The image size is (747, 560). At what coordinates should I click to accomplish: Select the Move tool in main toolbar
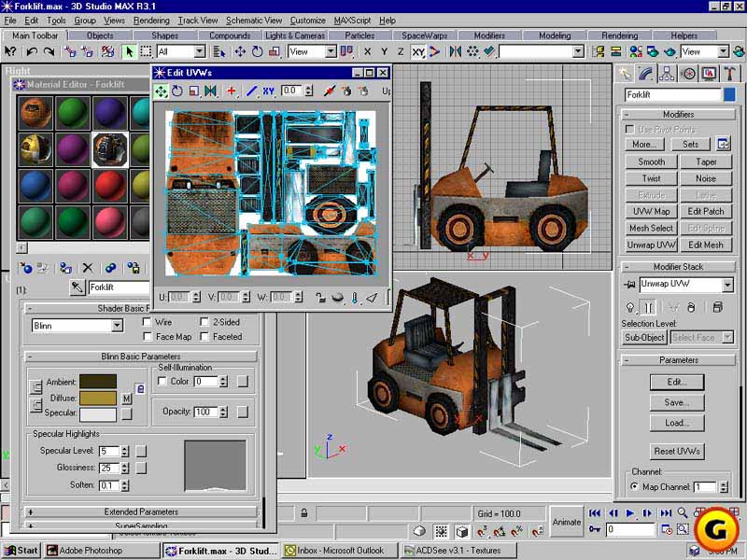240,51
